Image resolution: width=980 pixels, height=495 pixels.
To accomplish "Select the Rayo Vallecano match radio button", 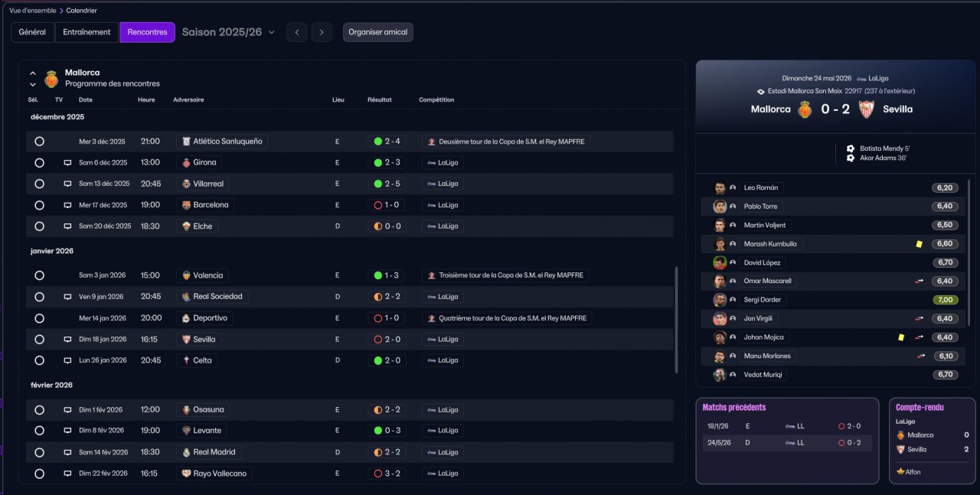I will (39, 474).
